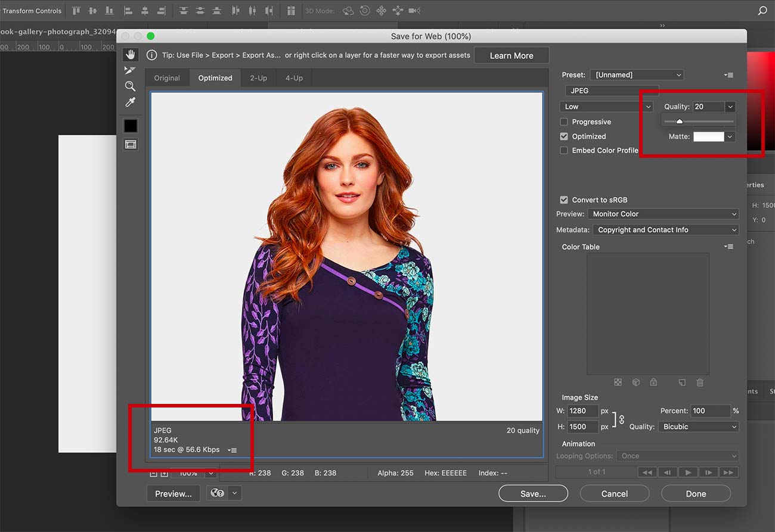Open the Color Table flyout menu
This screenshot has width=775, height=532.
pos(728,247)
